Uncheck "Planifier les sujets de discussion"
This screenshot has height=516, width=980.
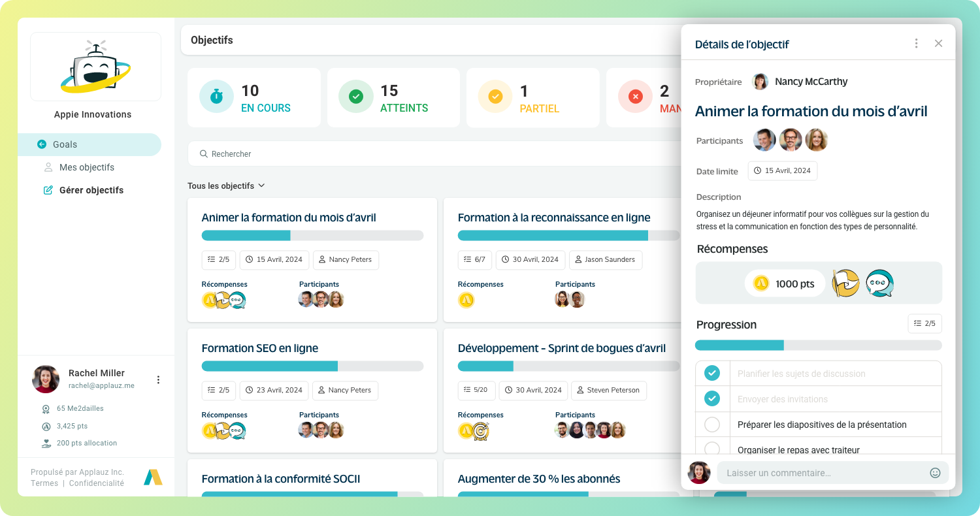coord(712,373)
